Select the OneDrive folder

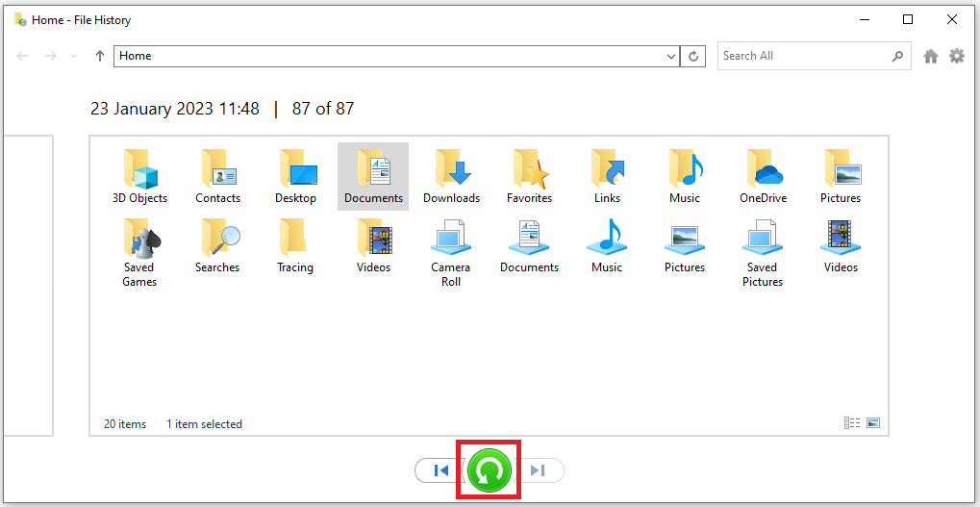point(763,177)
